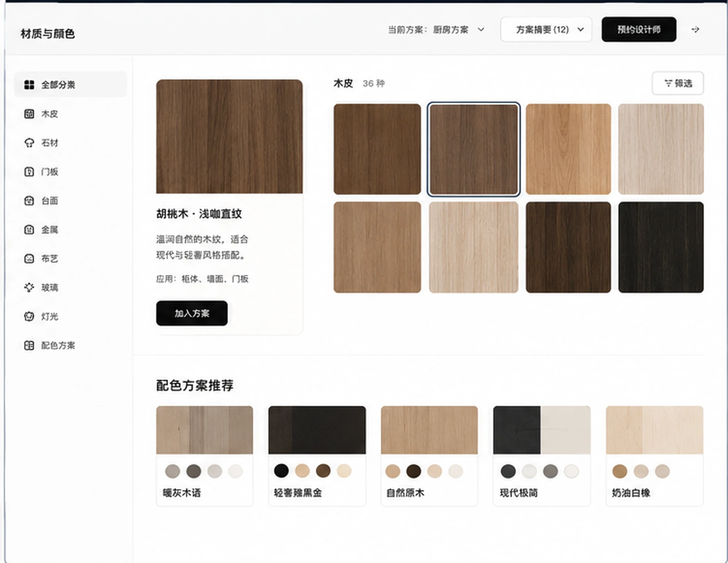Select the honey-orange veneer swatch
This screenshot has width=728, height=563.
click(x=568, y=149)
